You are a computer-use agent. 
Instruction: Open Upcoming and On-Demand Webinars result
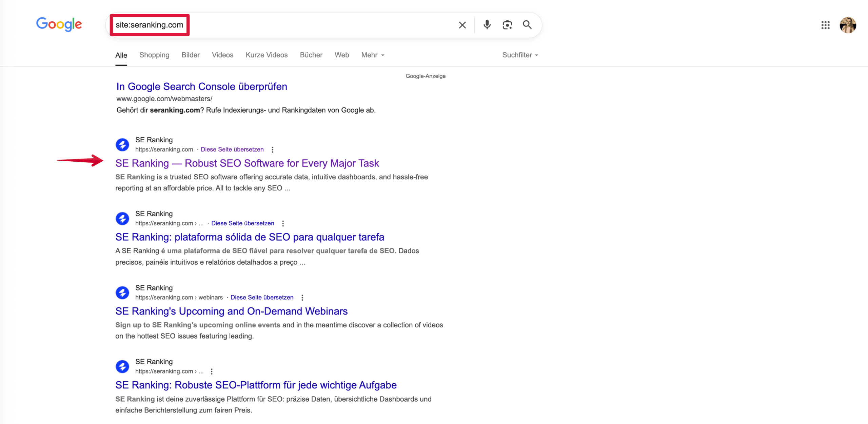pyautogui.click(x=232, y=311)
